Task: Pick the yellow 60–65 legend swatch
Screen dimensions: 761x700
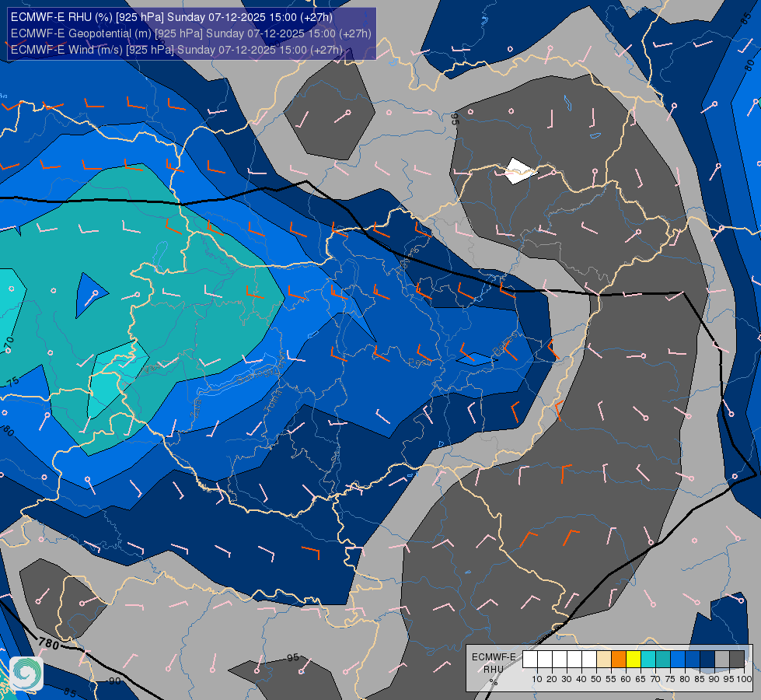Action: pyautogui.click(x=634, y=660)
